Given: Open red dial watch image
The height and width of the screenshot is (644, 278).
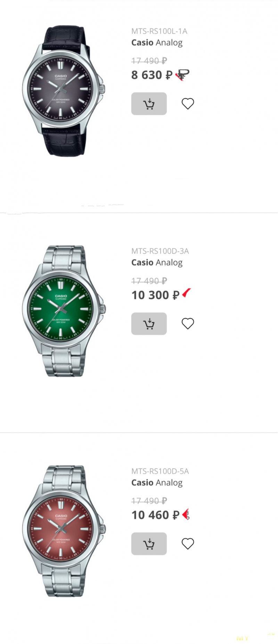Looking at the screenshot, I should [64, 531].
